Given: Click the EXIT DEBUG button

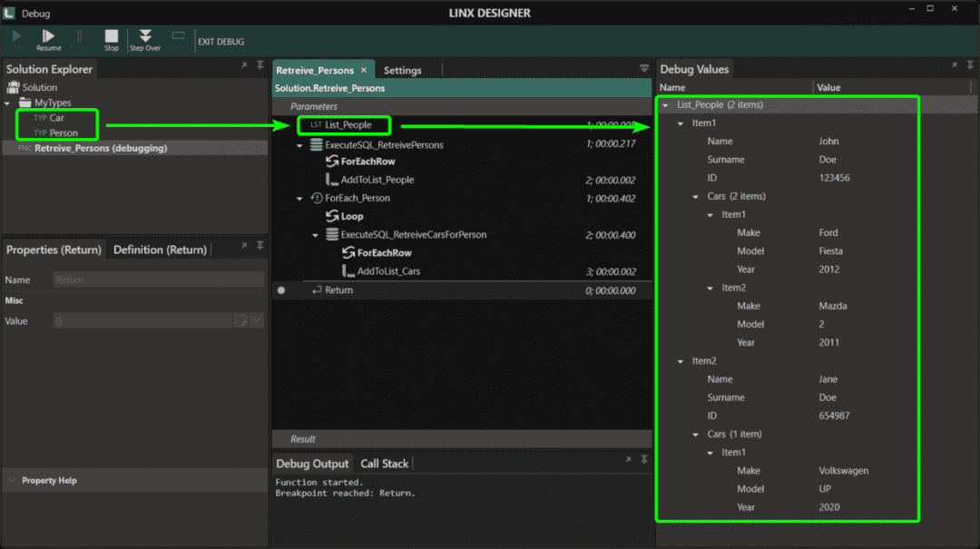Looking at the screenshot, I should (220, 40).
